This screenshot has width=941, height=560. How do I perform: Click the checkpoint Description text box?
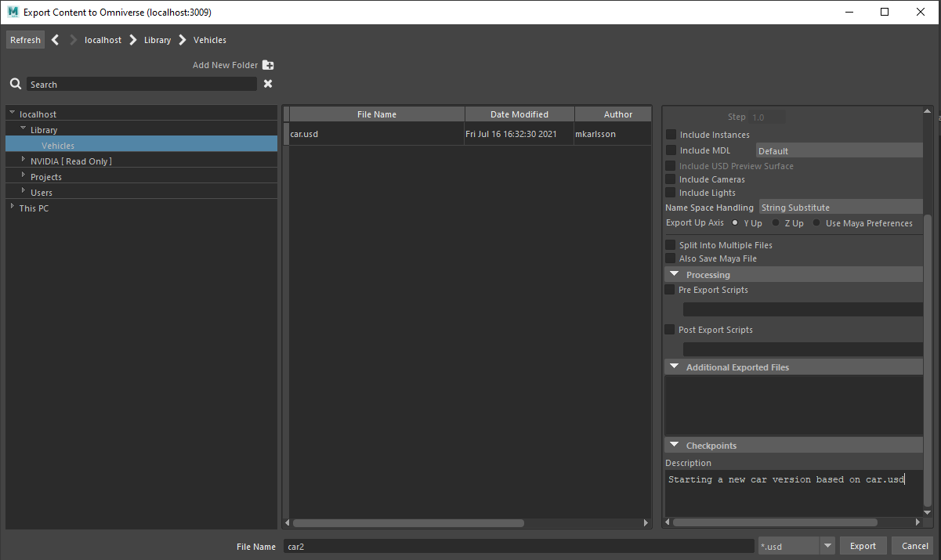tap(793, 493)
